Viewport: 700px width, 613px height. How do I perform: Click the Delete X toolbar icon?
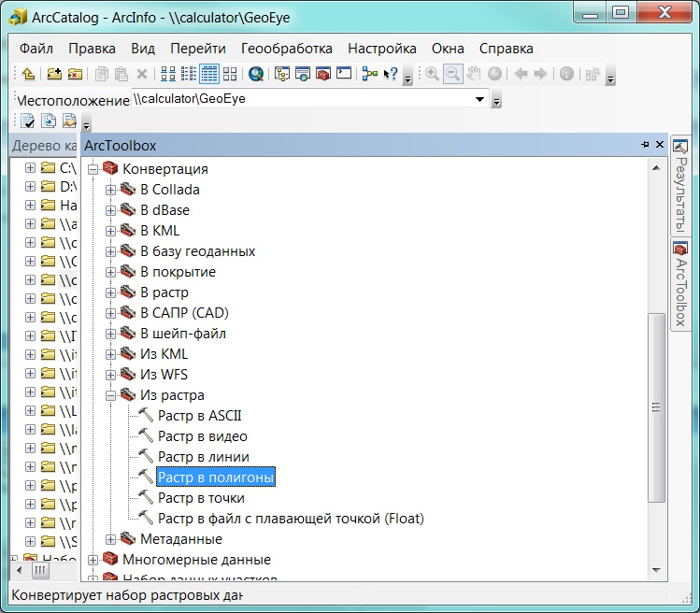coord(141,74)
